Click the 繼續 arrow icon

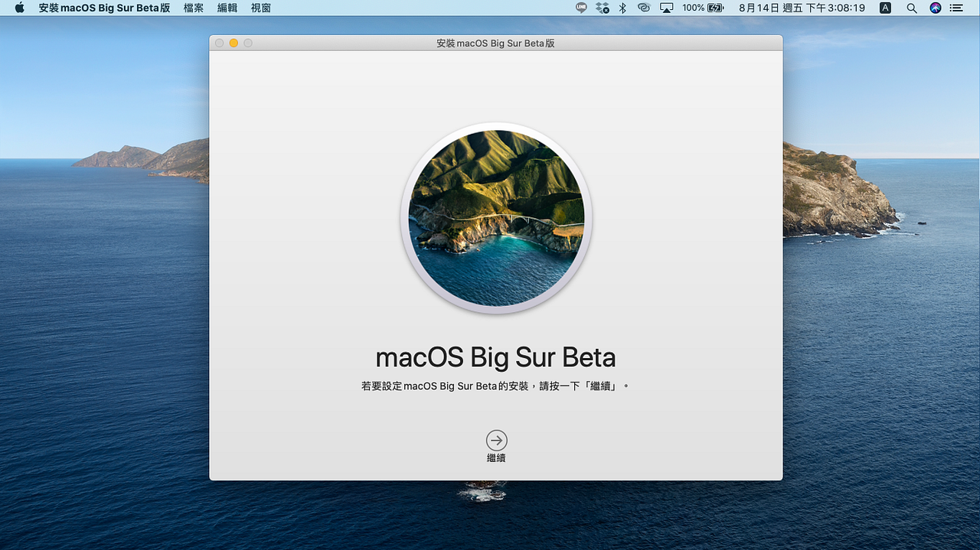click(x=496, y=440)
